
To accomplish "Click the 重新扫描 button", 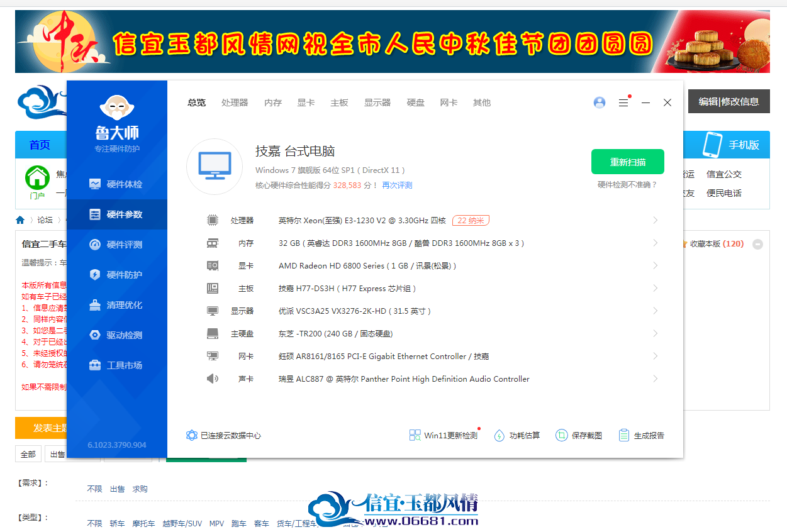I will pos(628,162).
